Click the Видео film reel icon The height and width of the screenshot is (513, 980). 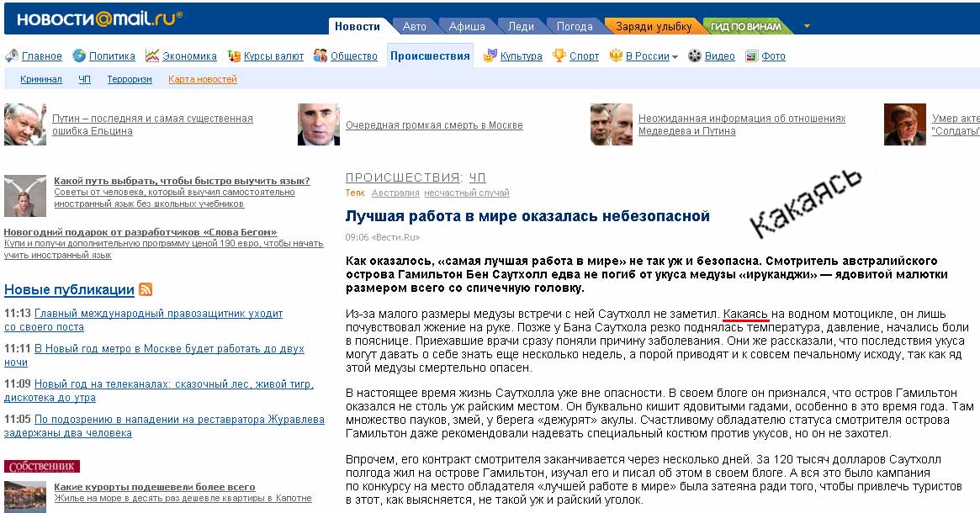point(694,56)
